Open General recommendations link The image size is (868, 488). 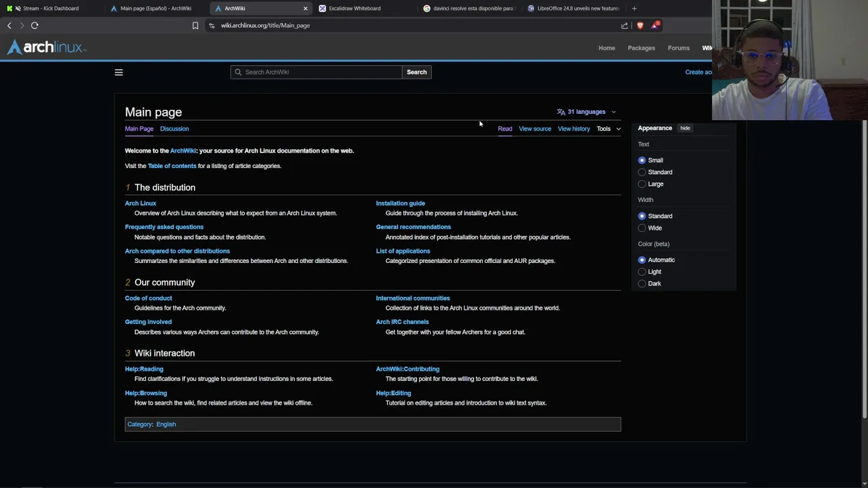pos(413,227)
